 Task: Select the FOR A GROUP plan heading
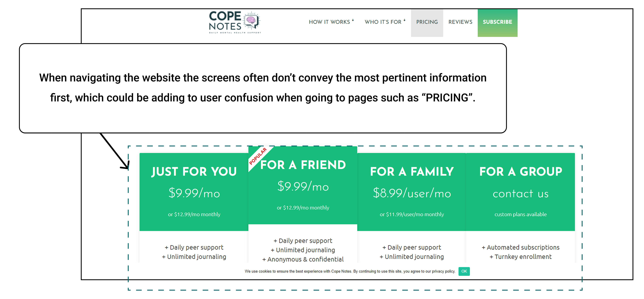tap(521, 172)
